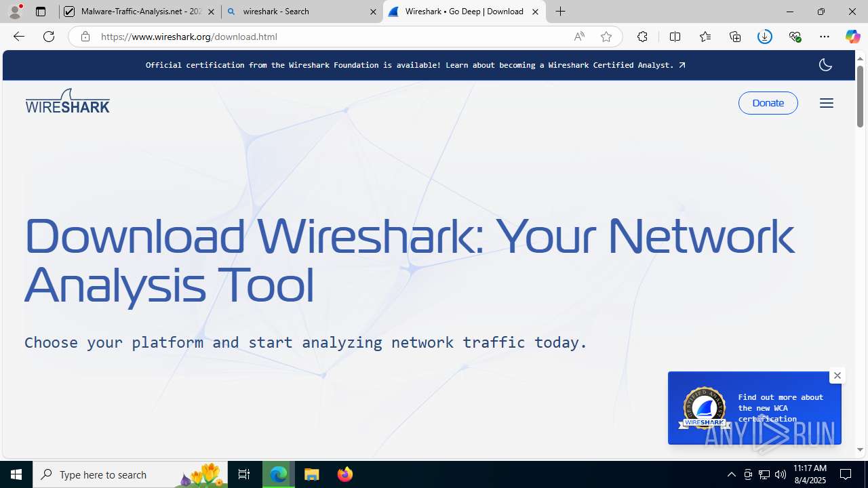Open Firefox from taskbar
The height and width of the screenshot is (488, 868).
tap(345, 474)
